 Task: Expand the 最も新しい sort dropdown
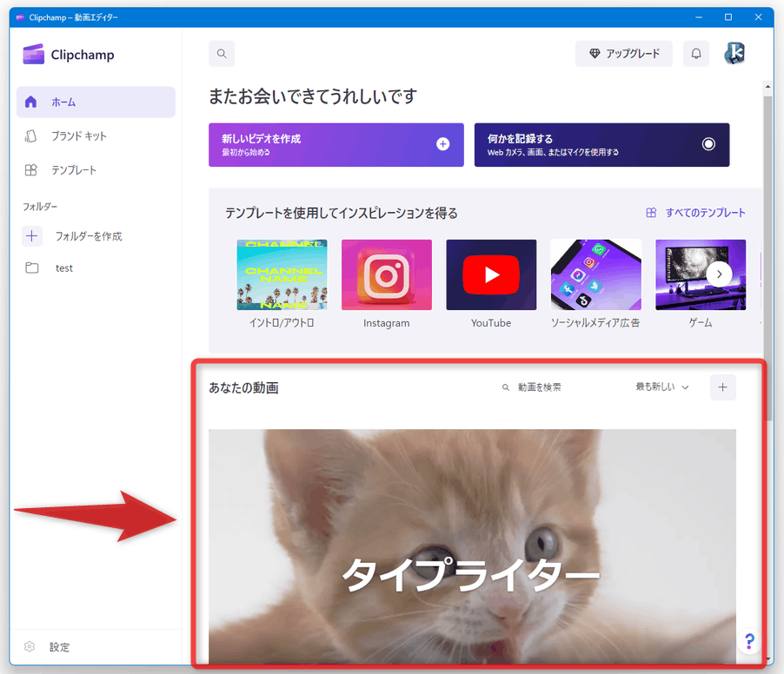[661, 387]
